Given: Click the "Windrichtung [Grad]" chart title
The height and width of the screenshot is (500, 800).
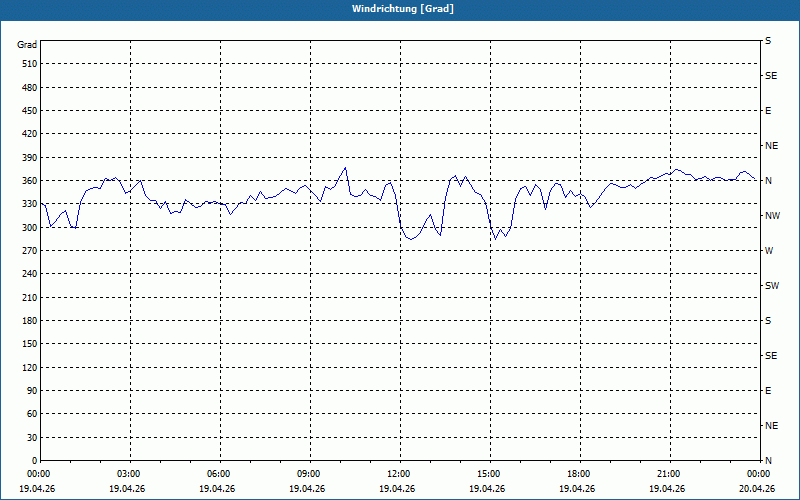Looking at the screenshot, I should (x=403, y=9).
